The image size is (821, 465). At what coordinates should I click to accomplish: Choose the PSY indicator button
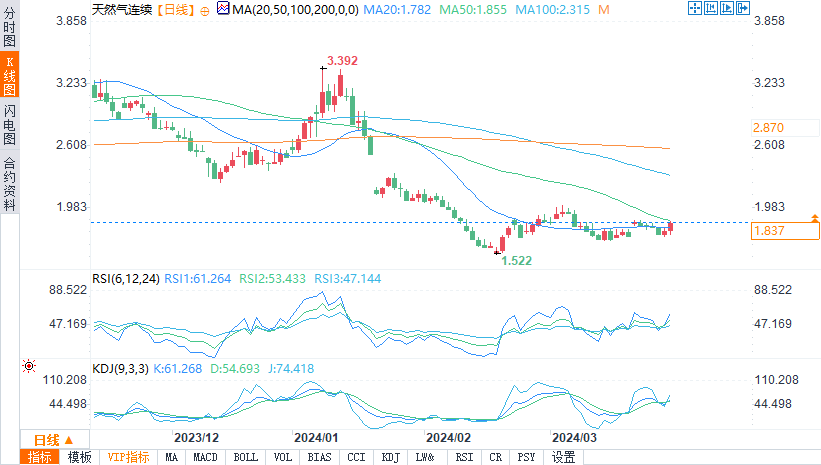(x=526, y=457)
